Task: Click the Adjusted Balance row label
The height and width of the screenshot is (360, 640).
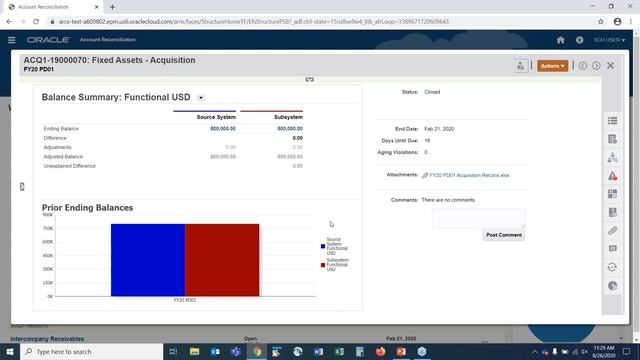Action: click(63, 156)
